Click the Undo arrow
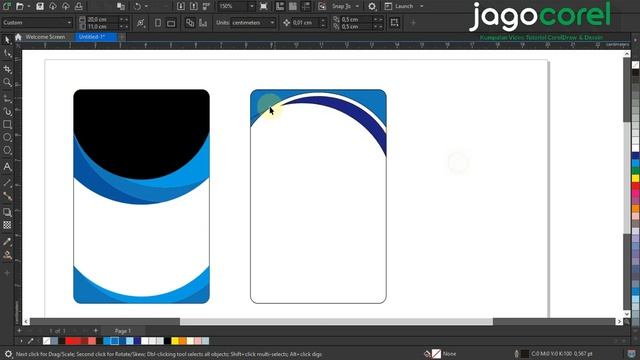The height and width of the screenshot is (360, 640). coord(138,6)
